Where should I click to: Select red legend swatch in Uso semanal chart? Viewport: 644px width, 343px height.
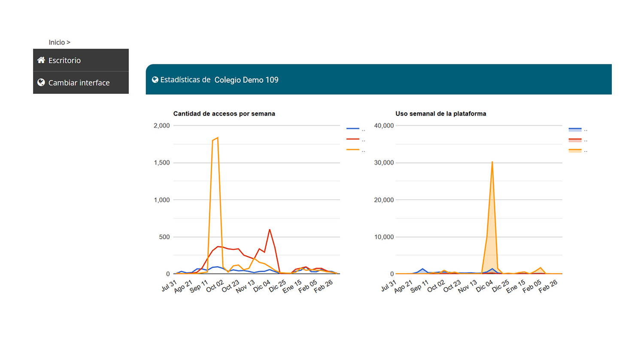coord(575,140)
